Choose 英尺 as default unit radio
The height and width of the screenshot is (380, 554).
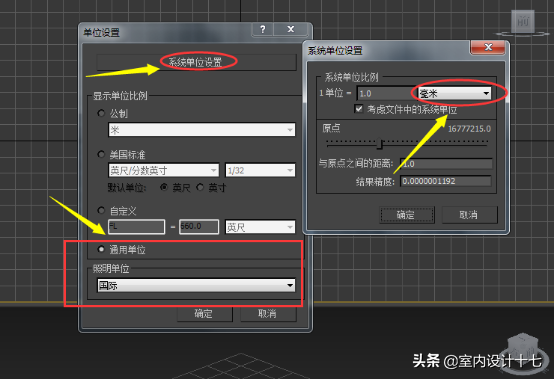164,187
